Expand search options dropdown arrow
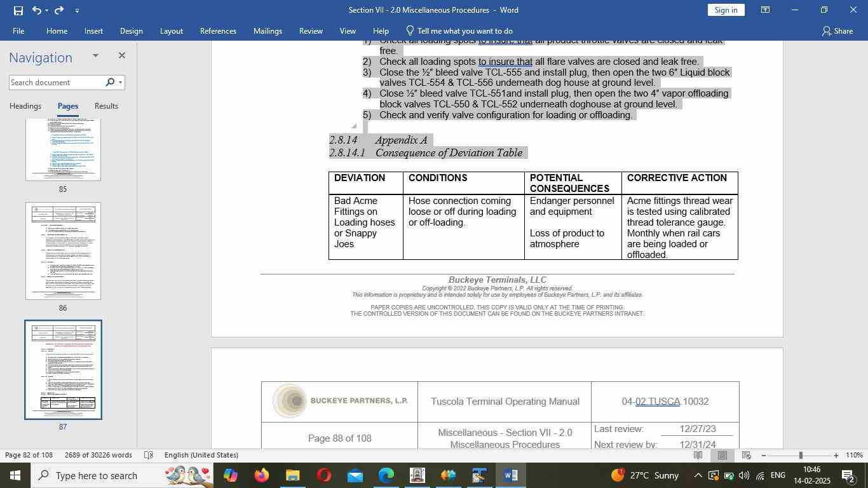The image size is (868, 488). pos(120,82)
